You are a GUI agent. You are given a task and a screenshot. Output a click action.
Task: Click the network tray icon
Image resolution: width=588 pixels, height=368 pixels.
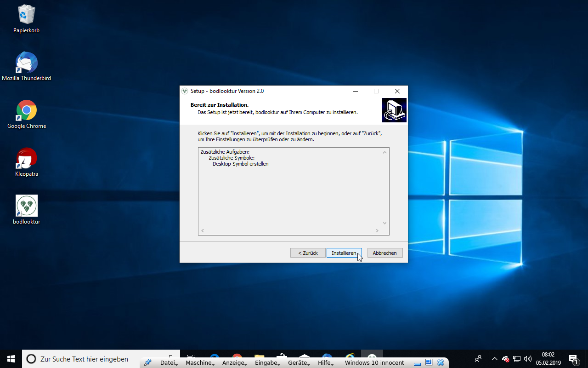click(x=517, y=359)
